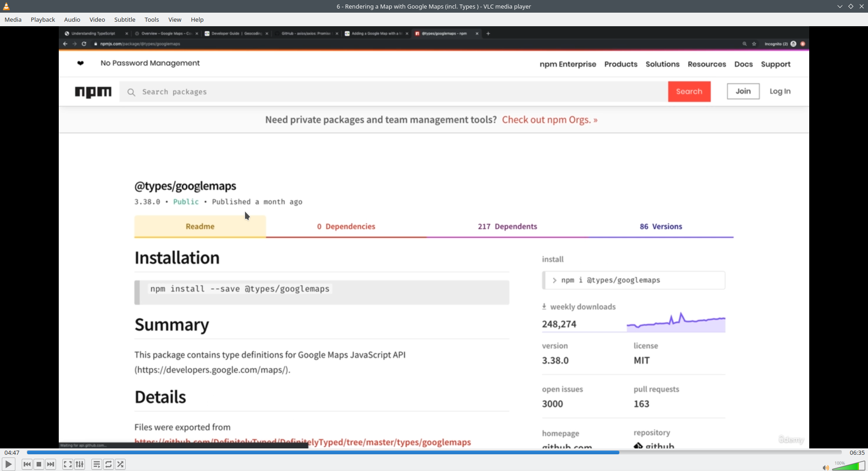Select the Adding a Google Map tab
Viewport: 868px width, 471px height.
click(x=376, y=33)
